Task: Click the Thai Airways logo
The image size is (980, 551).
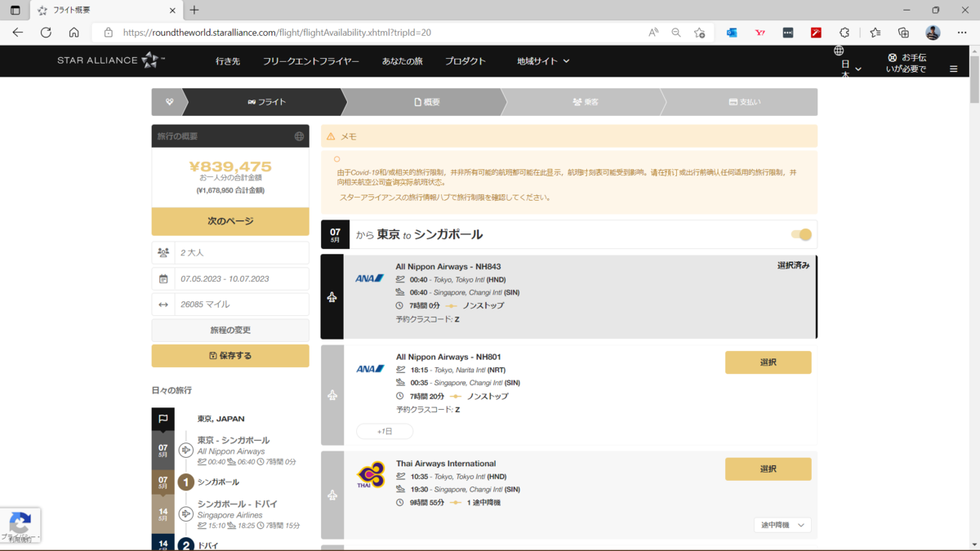Action: (371, 475)
